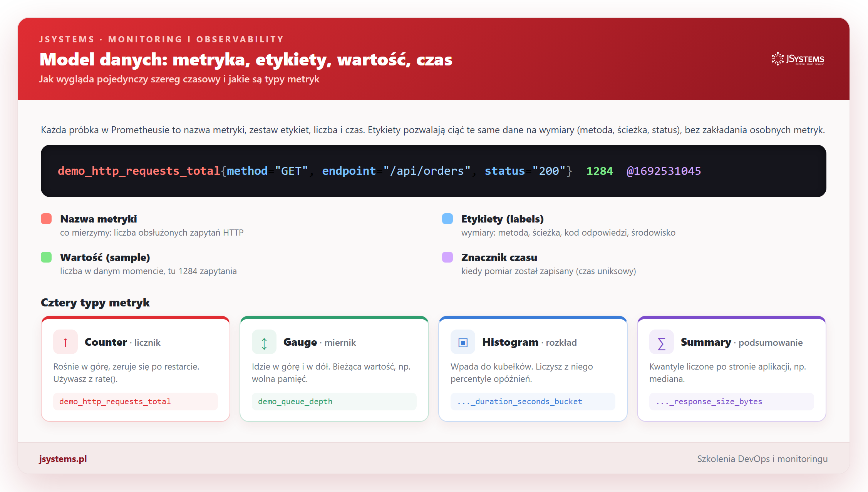Click the Histogram square icon

(463, 342)
